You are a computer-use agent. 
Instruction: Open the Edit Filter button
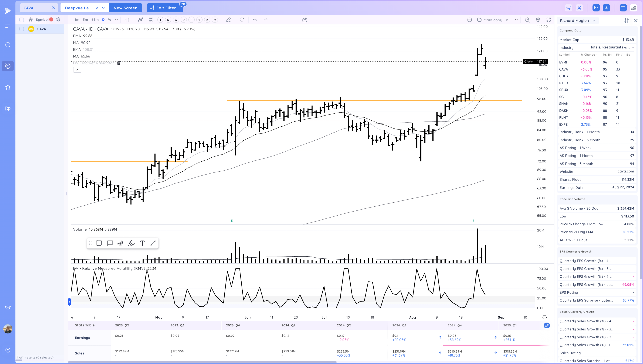click(165, 8)
